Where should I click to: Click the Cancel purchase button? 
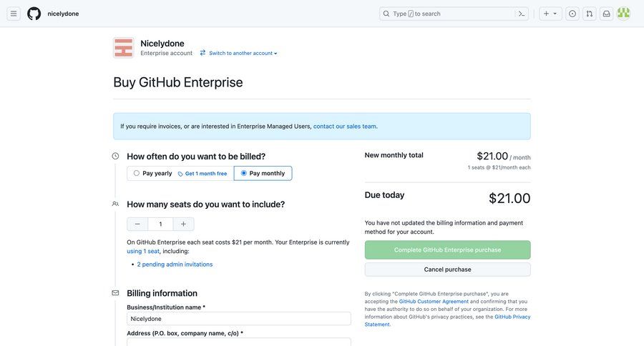448,270
